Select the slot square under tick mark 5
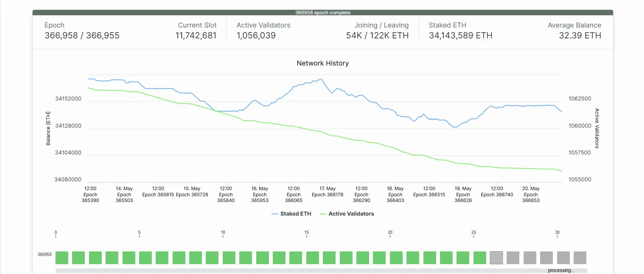 pos(145,258)
